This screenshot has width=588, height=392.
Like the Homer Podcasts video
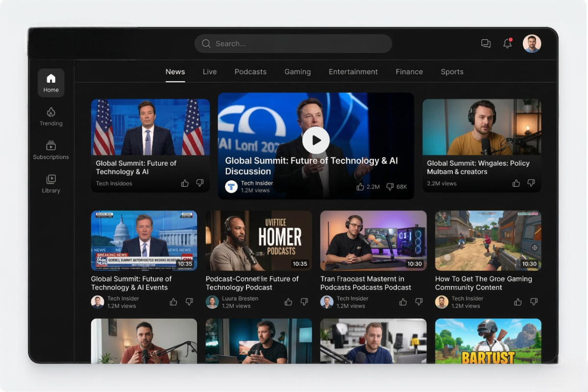288,302
